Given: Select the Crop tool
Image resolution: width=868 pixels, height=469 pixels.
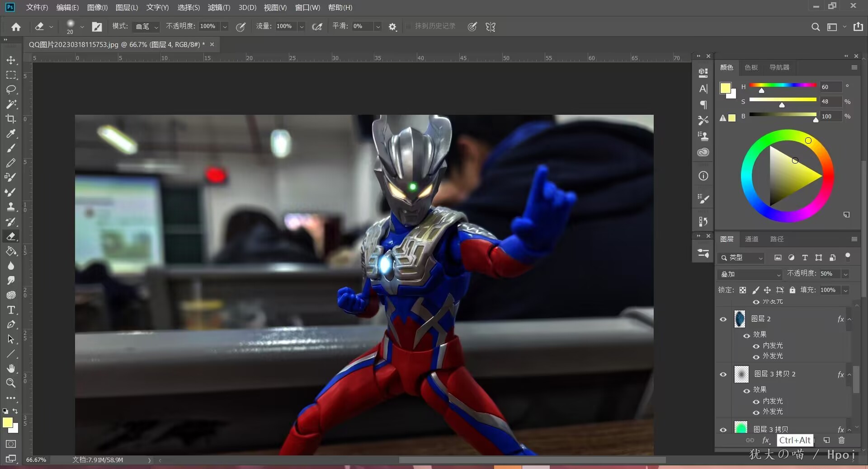Looking at the screenshot, I should click(x=11, y=119).
